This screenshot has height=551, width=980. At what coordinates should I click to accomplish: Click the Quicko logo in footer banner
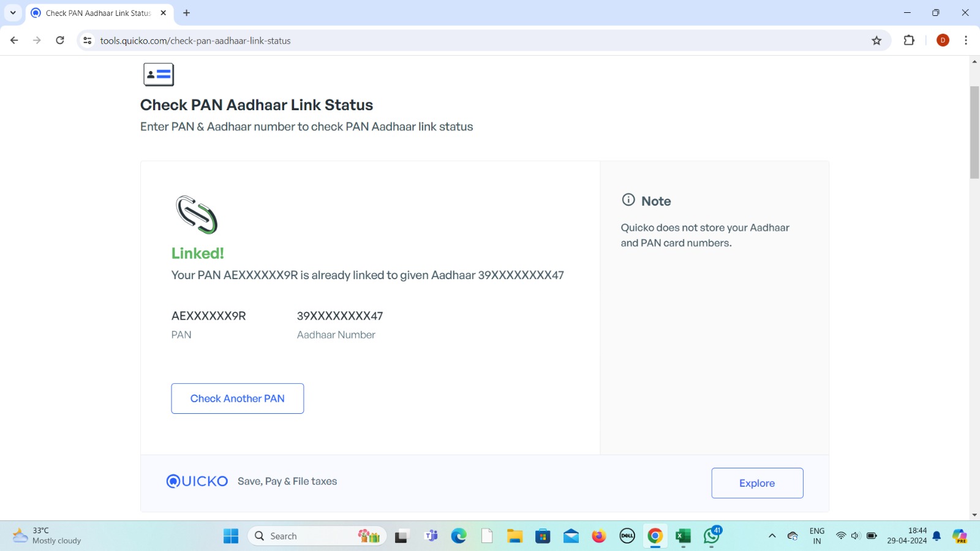tap(197, 481)
